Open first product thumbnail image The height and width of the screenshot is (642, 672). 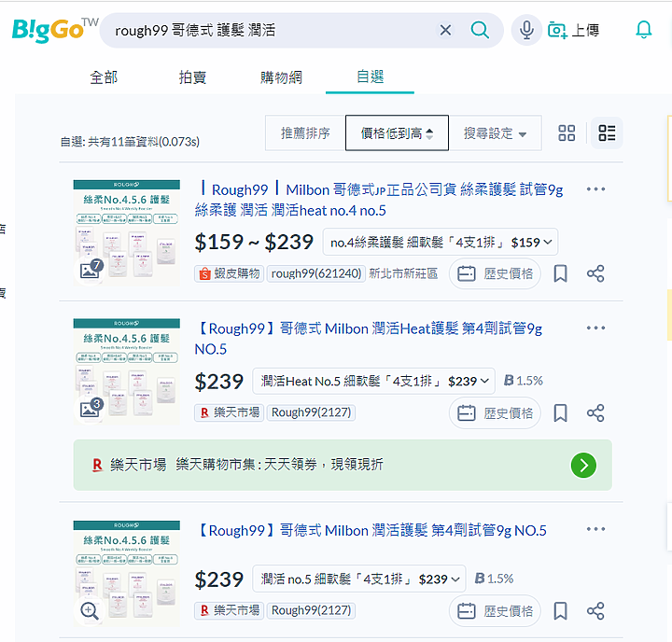click(126, 232)
